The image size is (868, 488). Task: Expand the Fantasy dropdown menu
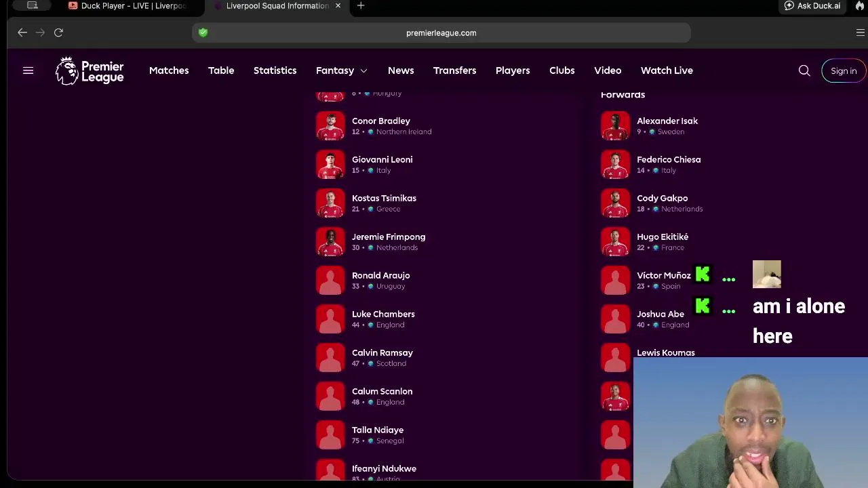(341, 70)
